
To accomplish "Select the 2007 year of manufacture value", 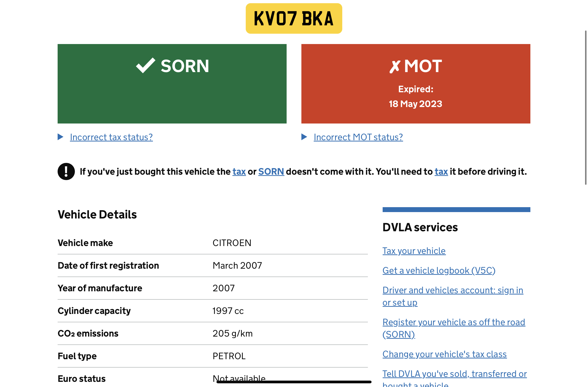I will 224,288.
